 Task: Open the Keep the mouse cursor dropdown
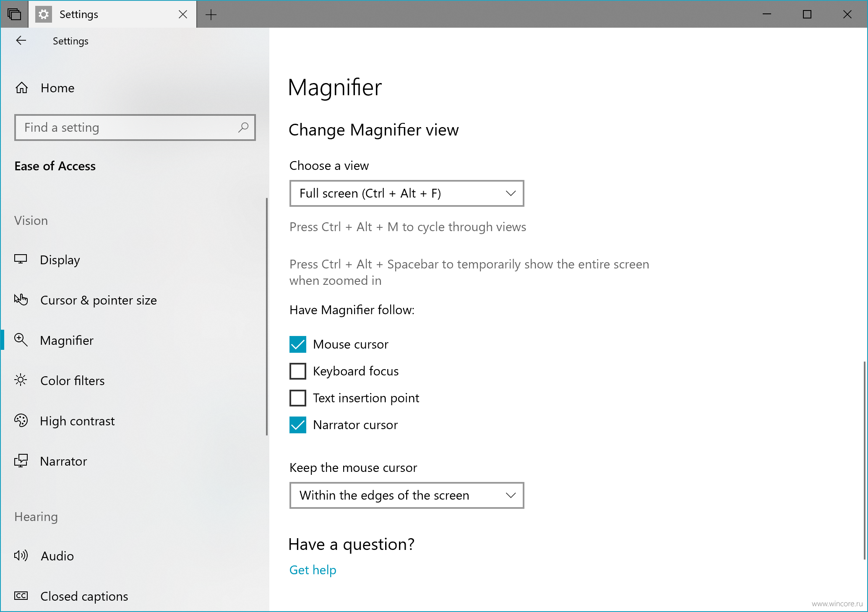pos(407,495)
